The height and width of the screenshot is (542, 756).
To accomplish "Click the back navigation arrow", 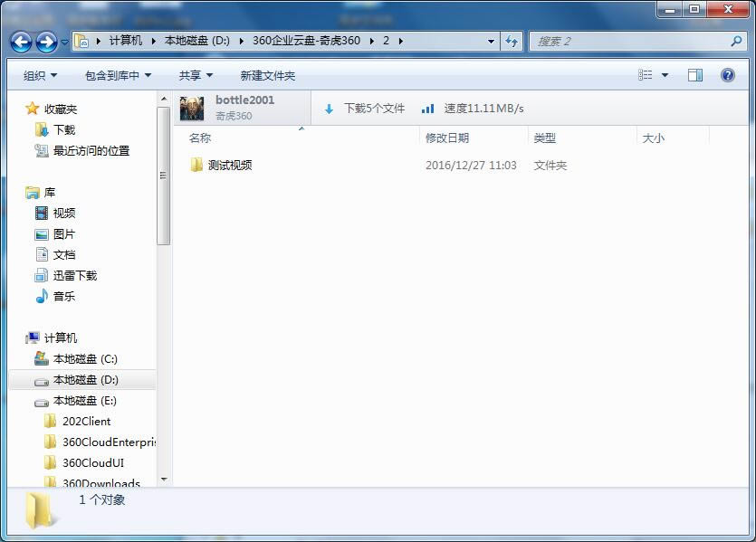I will pos(21,42).
